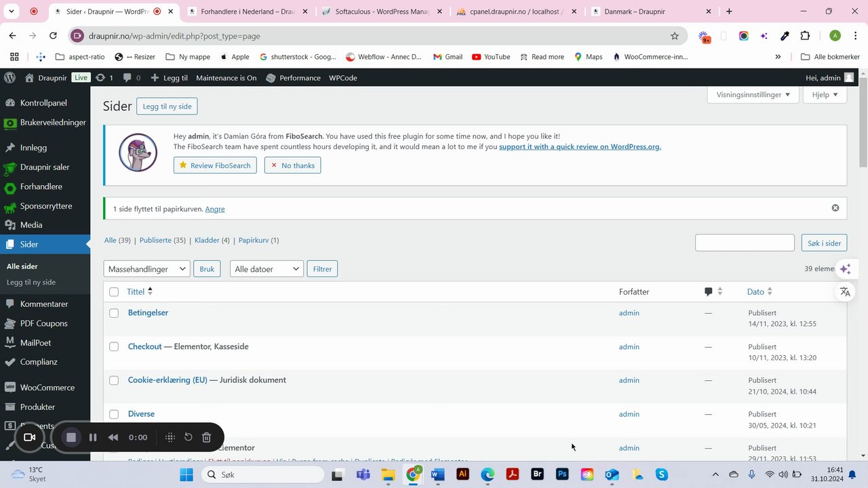Dismiss the 'side flyttet til papirkurven' notice

pyautogui.click(x=835, y=208)
